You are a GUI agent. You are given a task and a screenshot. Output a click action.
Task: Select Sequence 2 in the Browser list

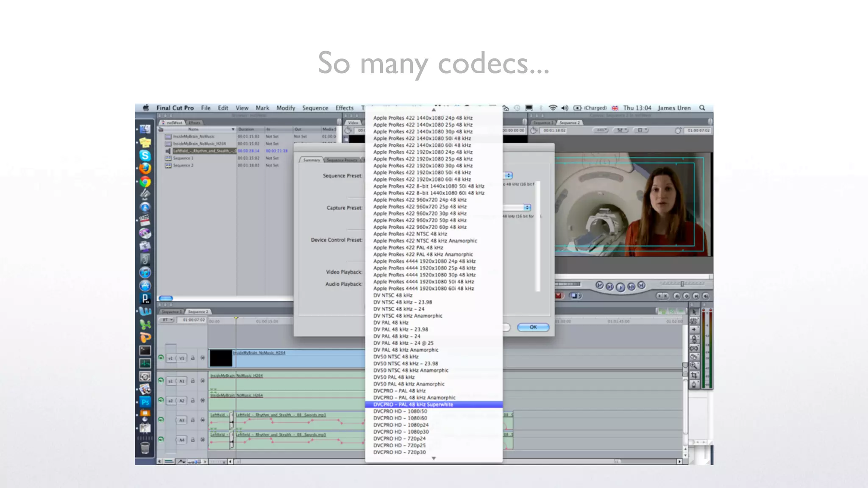[x=183, y=165]
